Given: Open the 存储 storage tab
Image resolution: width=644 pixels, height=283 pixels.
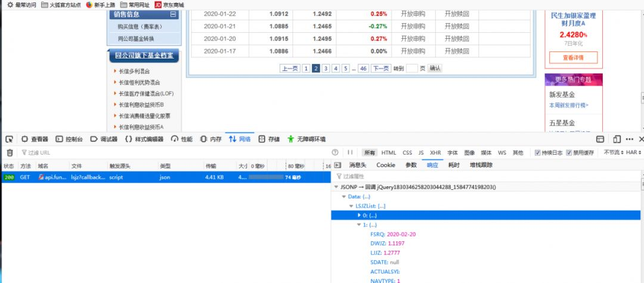Looking at the screenshot, I should coord(269,139).
